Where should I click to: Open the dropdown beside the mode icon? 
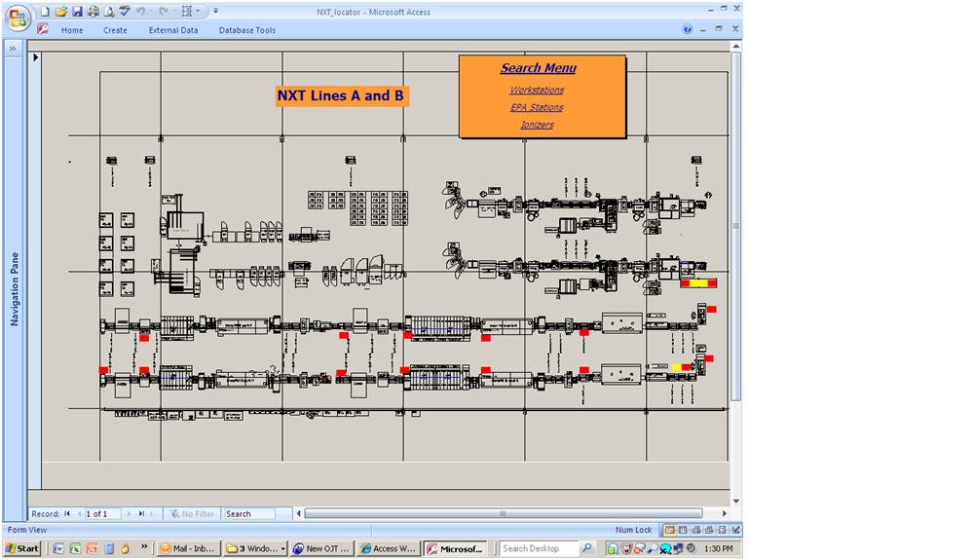pyautogui.click(x=198, y=11)
